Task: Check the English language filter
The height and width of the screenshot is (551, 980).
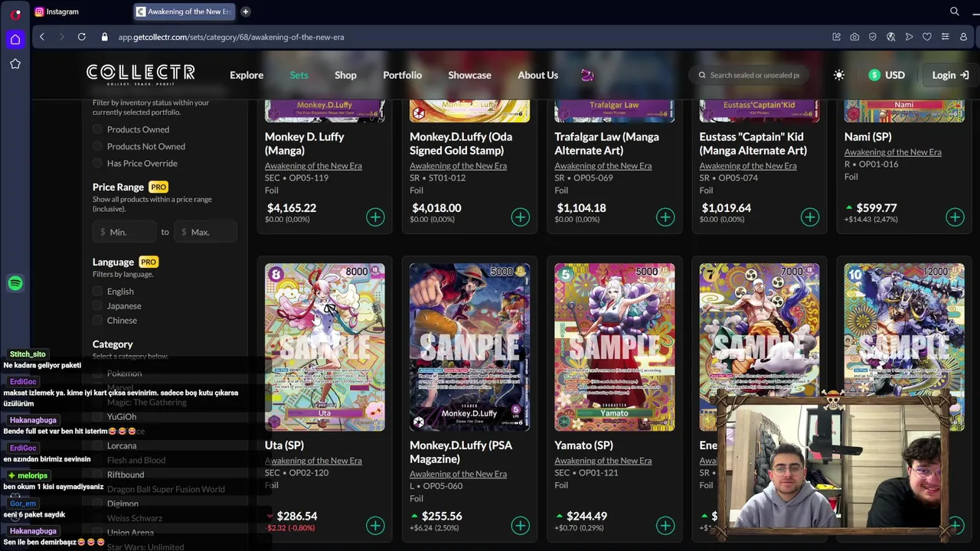Action: pyautogui.click(x=97, y=291)
